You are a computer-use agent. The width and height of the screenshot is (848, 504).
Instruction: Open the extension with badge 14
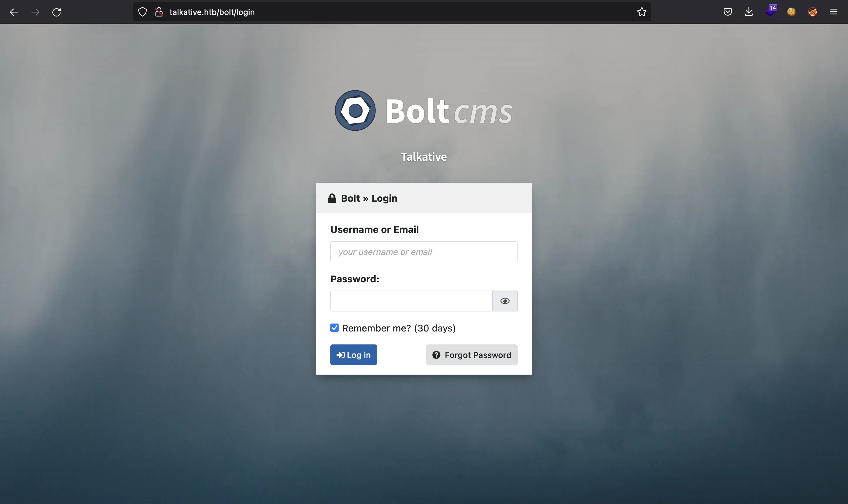pyautogui.click(x=771, y=11)
